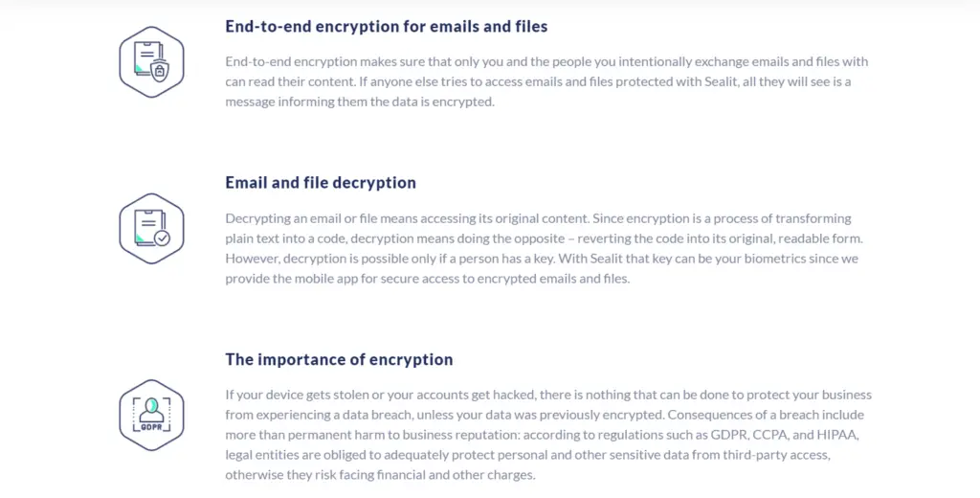
Task: Click the checkmark badge in the decryption icon
Action: tap(163, 238)
